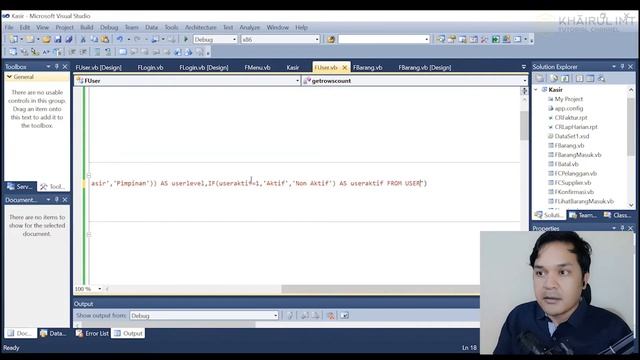Click the Paste clipboard icon
Viewport: 640px width, 360px height.
105,39
